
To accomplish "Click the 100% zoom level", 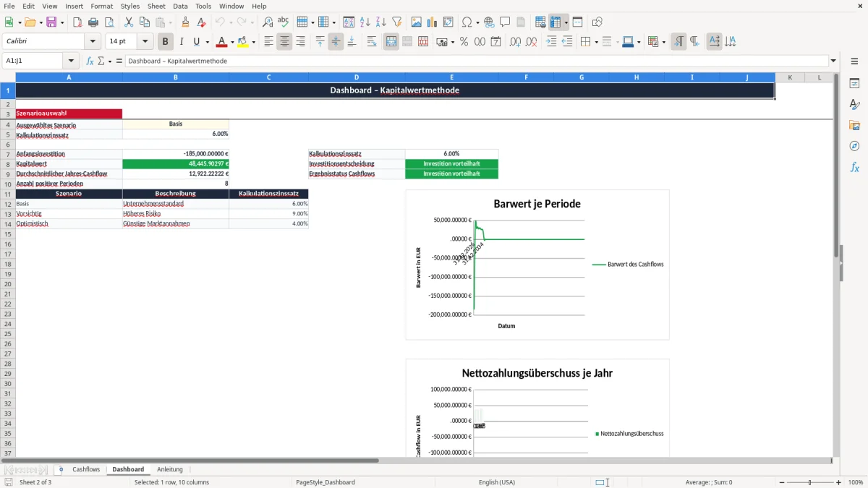I will [856, 482].
